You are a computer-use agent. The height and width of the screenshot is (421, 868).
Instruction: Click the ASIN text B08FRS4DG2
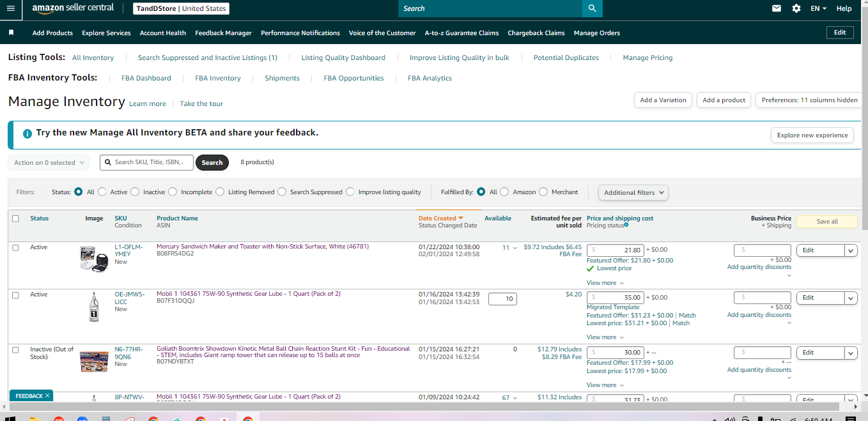tap(175, 254)
